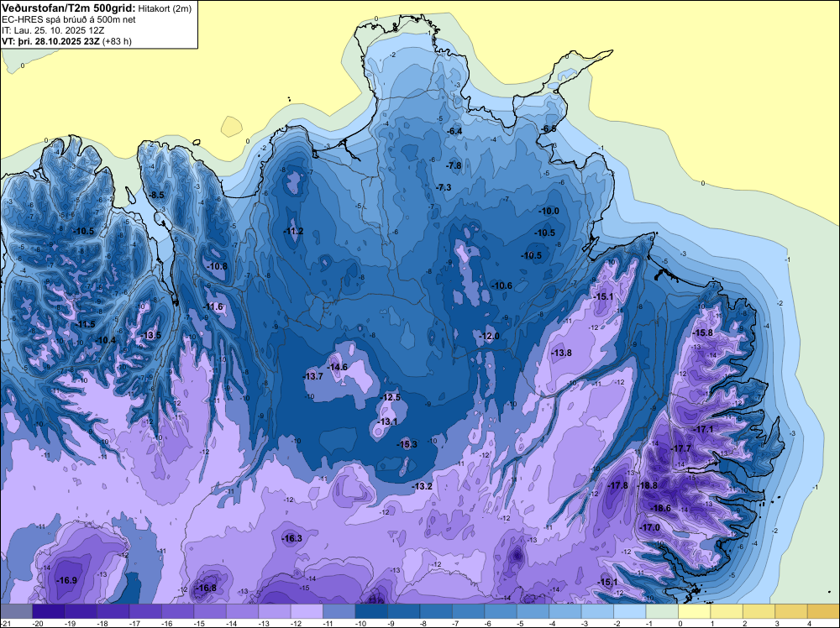
Task: Click the -12.5 temperature value
Action: (x=390, y=397)
